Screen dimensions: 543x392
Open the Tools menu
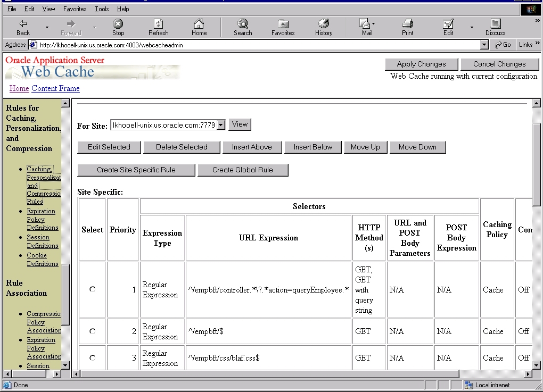tap(102, 9)
